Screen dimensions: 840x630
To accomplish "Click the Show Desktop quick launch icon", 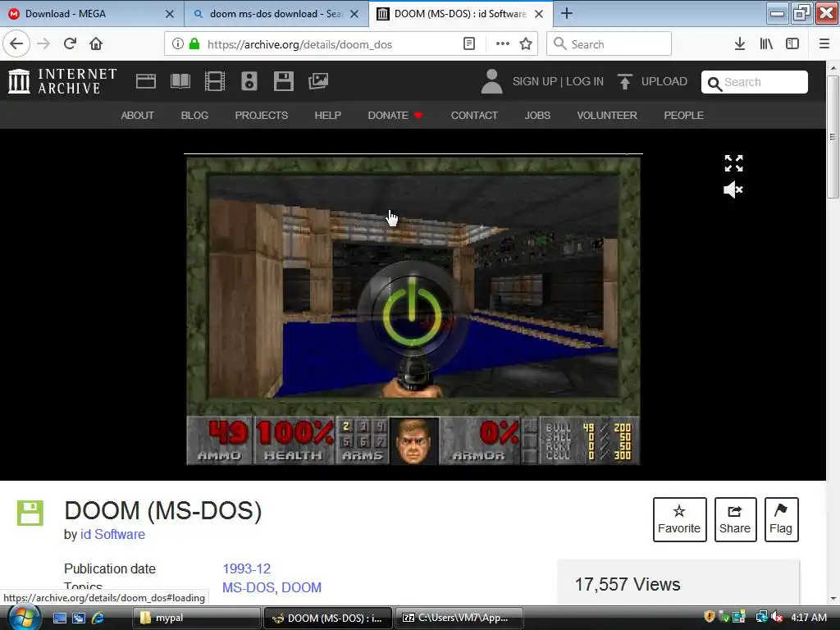I will tap(59, 618).
